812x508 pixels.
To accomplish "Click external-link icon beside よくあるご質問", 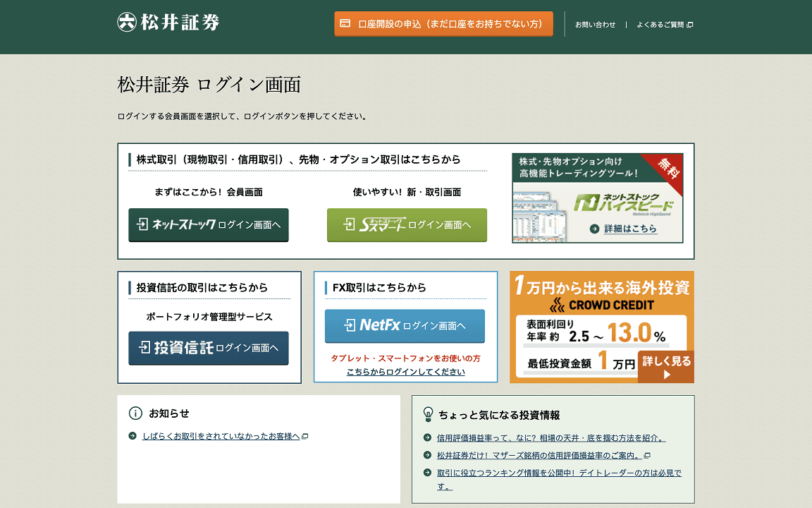I will click(690, 25).
